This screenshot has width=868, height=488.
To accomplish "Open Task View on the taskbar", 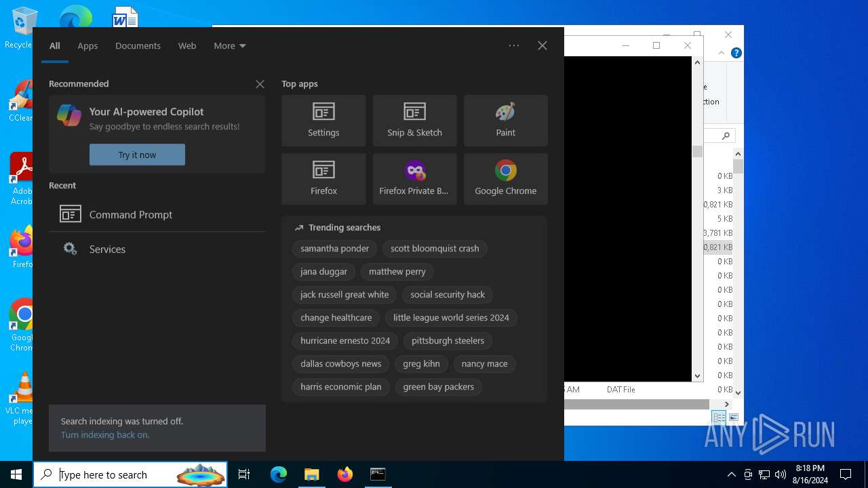I will (244, 474).
